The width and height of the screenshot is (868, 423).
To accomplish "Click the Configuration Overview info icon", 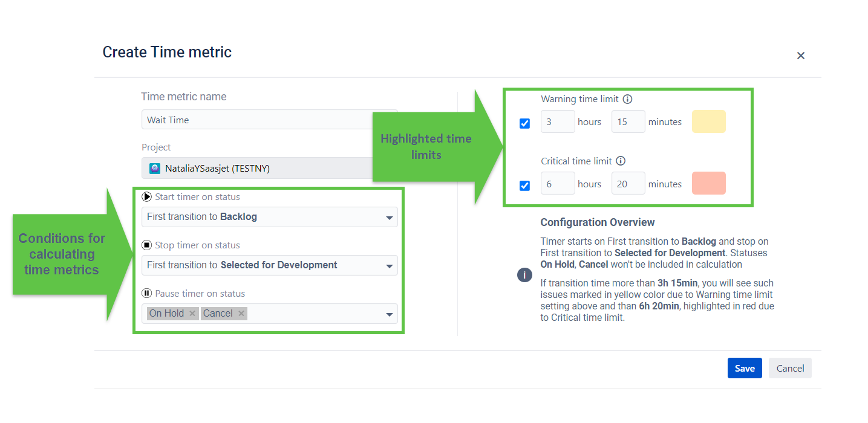I will point(524,275).
